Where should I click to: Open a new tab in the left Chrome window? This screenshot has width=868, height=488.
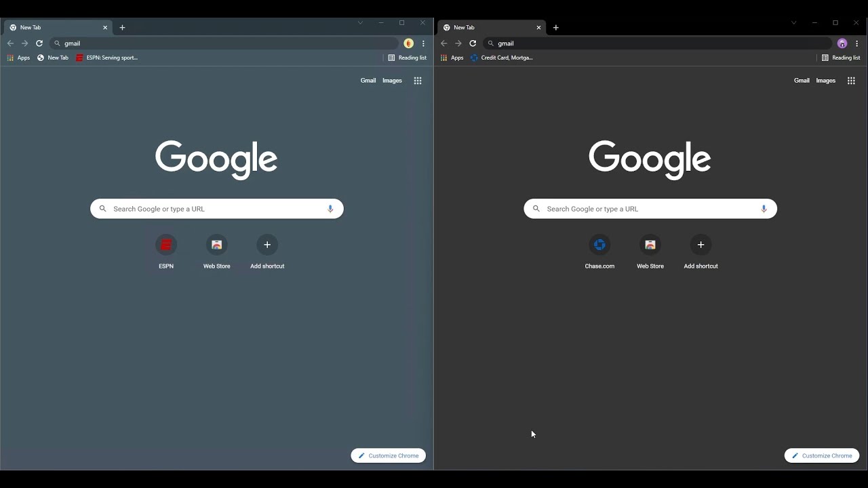[122, 28]
